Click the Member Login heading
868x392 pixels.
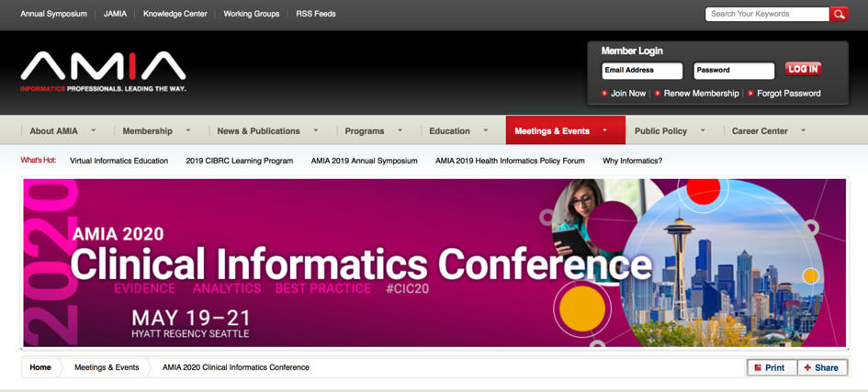632,50
